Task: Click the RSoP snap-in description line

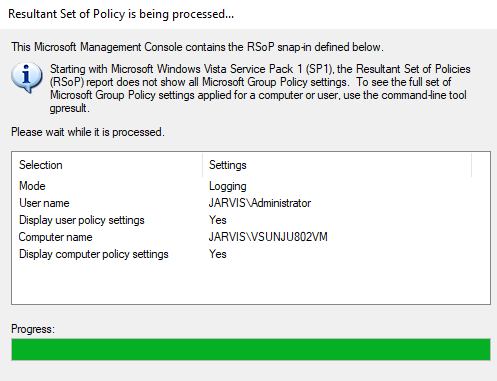Action: click(x=197, y=47)
